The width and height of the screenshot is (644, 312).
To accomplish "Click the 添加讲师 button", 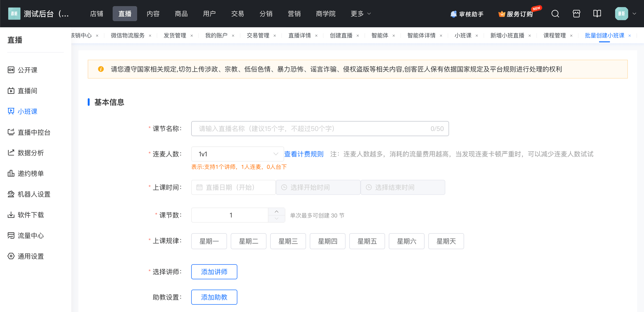I will pyautogui.click(x=214, y=272).
